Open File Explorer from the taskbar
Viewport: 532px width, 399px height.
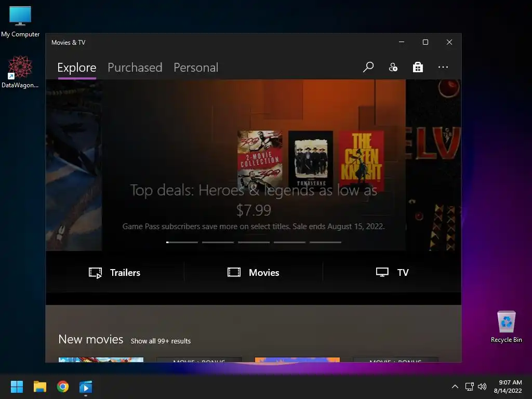pos(39,387)
